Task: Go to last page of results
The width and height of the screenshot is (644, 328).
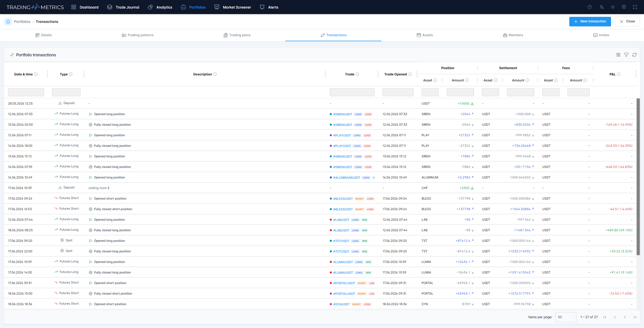Action: point(635,317)
